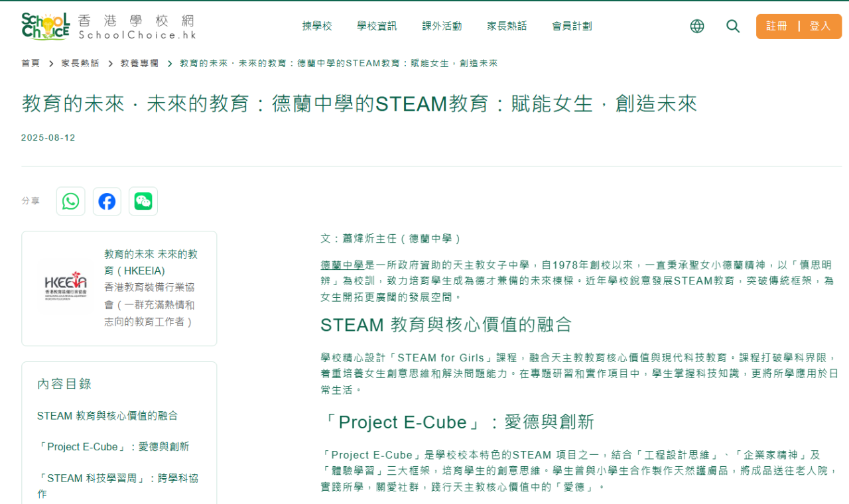Follow the 德蘭中學 hyperlink in article
This screenshot has width=849, height=504.
pos(342,265)
